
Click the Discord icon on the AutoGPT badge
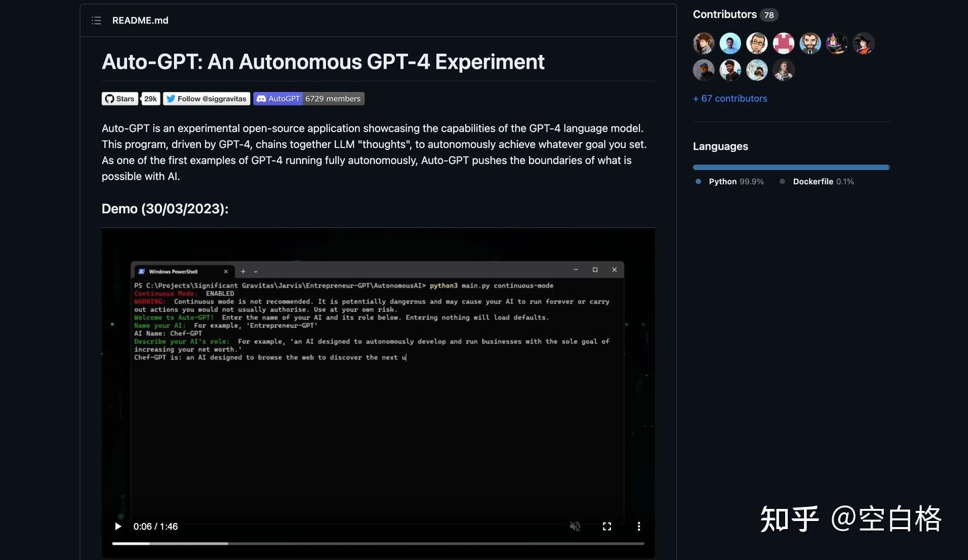coord(260,98)
